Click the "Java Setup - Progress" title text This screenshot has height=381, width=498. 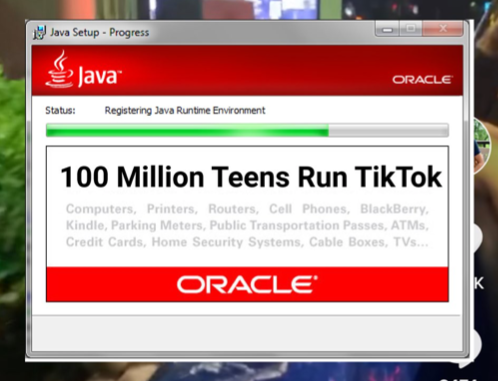[x=99, y=33]
